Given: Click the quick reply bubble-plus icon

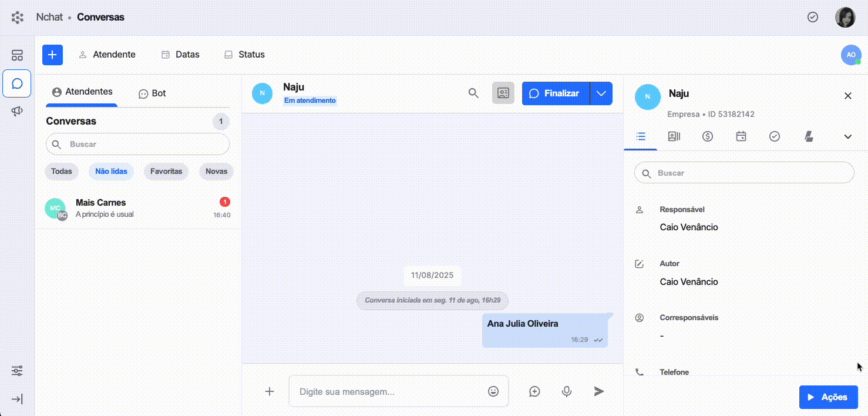Looking at the screenshot, I should coord(534,391).
